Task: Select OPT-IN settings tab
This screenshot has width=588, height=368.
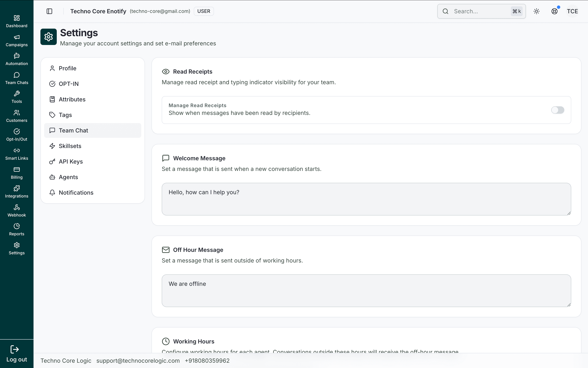Action: tap(92, 84)
